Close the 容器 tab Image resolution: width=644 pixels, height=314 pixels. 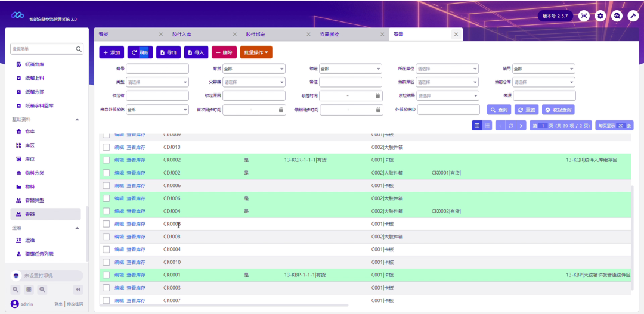click(x=456, y=35)
